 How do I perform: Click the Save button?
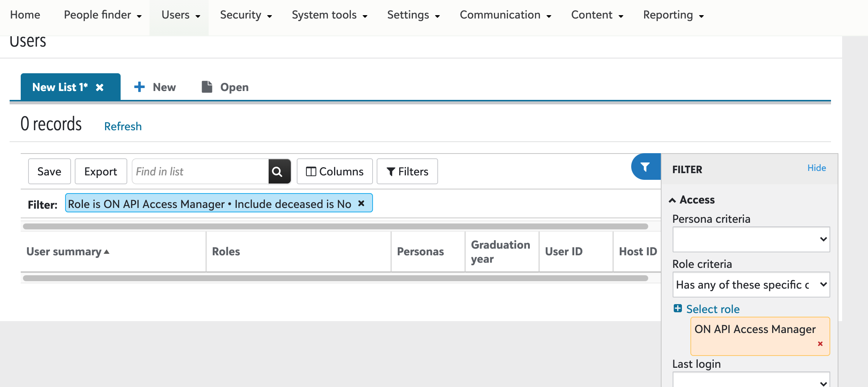tap(49, 171)
